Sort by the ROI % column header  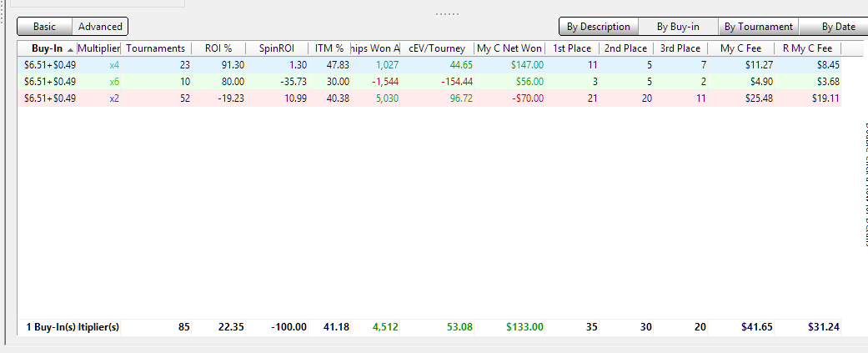(218, 48)
